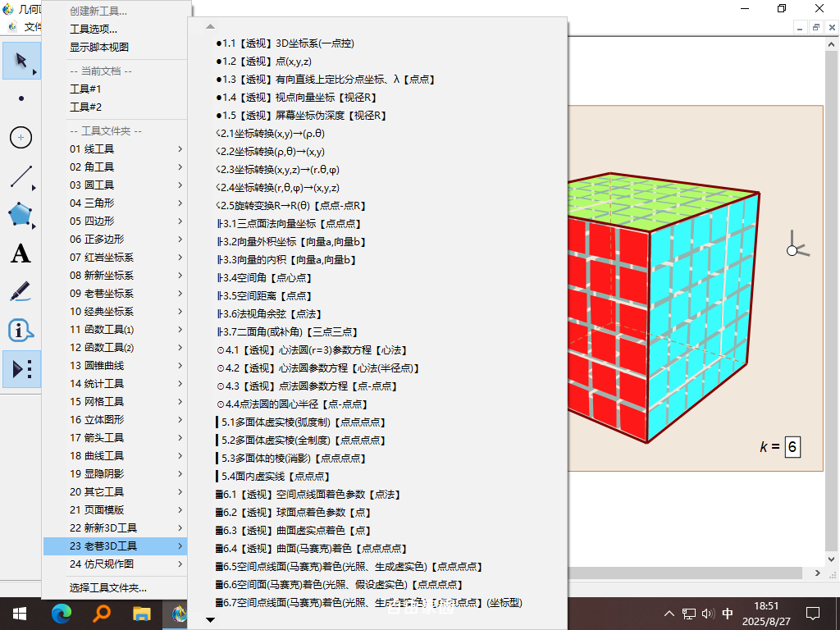840x630 pixels.
Task: Select the polygon tool
Action: pos(20,215)
